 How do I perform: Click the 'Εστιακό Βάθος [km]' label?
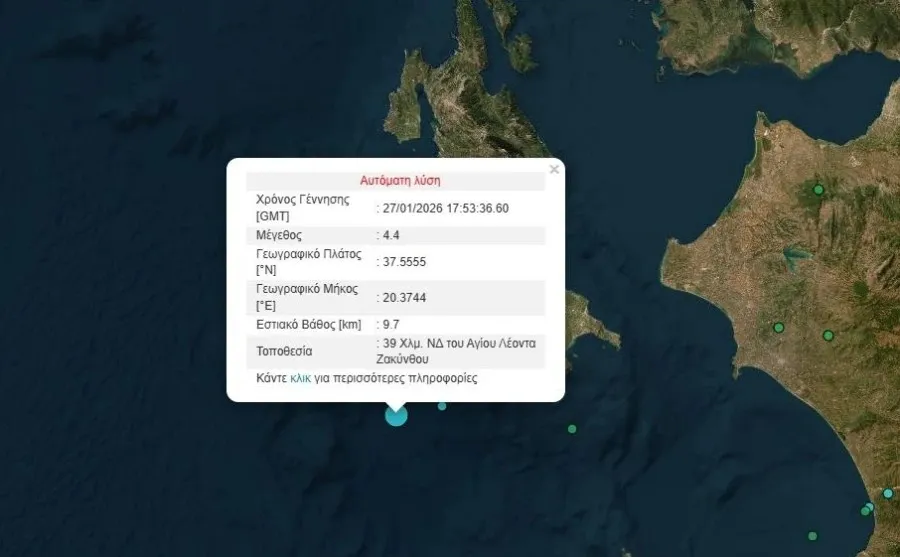pyautogui.click(x=308, y=324)
